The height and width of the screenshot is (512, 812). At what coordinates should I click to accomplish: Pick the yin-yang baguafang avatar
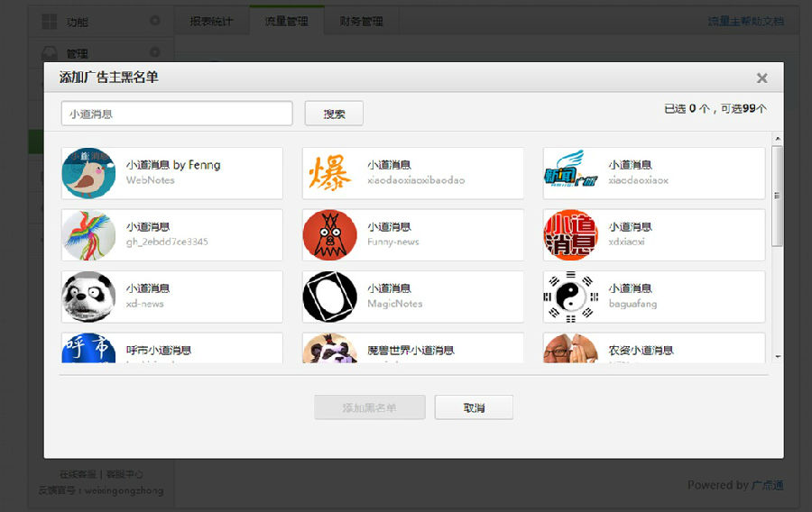[x=570, y=297]
